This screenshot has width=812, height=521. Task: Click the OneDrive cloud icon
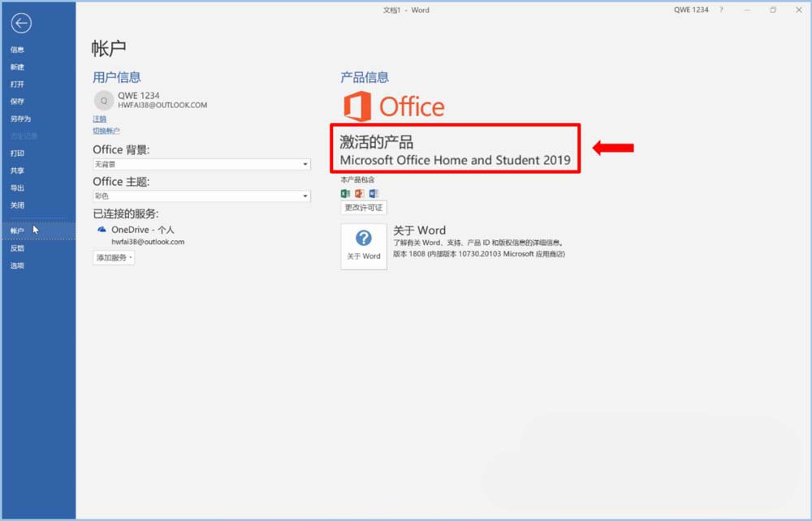point(101,230)
